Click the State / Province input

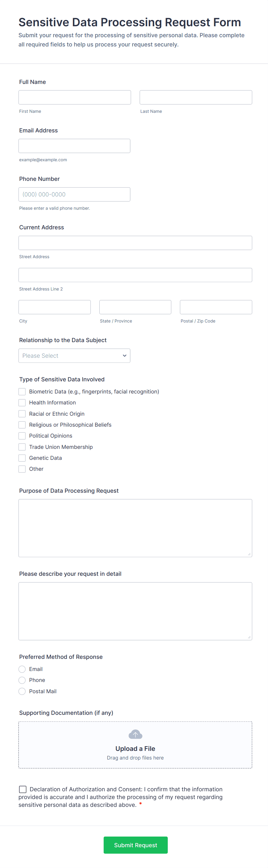(135, 307)
